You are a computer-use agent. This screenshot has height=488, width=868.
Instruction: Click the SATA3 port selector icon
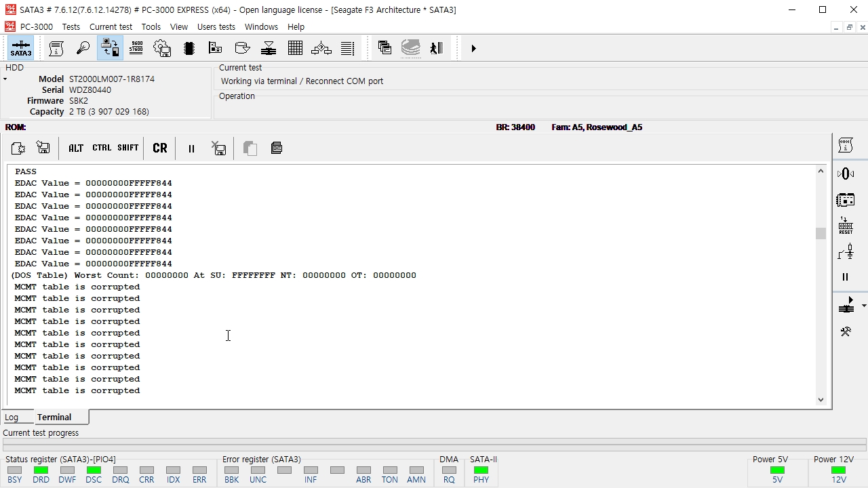pos(21,48)
